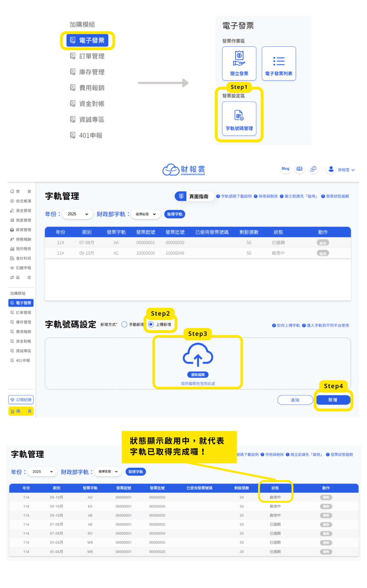The height and width of the screenshot is (588, 367).
Task: Toggle 啟用 for the AC invoice track row
Action: click(323, 253)
